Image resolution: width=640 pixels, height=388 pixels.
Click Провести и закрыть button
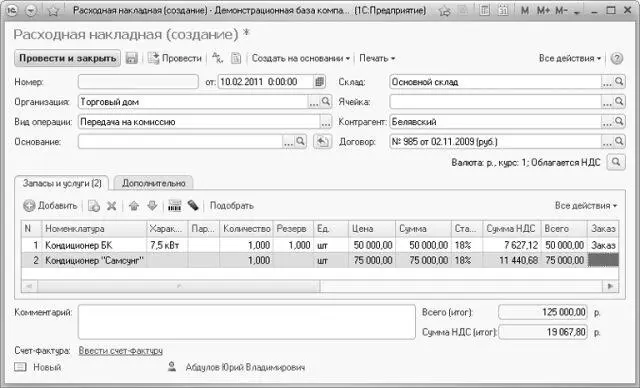coord(67,58)
